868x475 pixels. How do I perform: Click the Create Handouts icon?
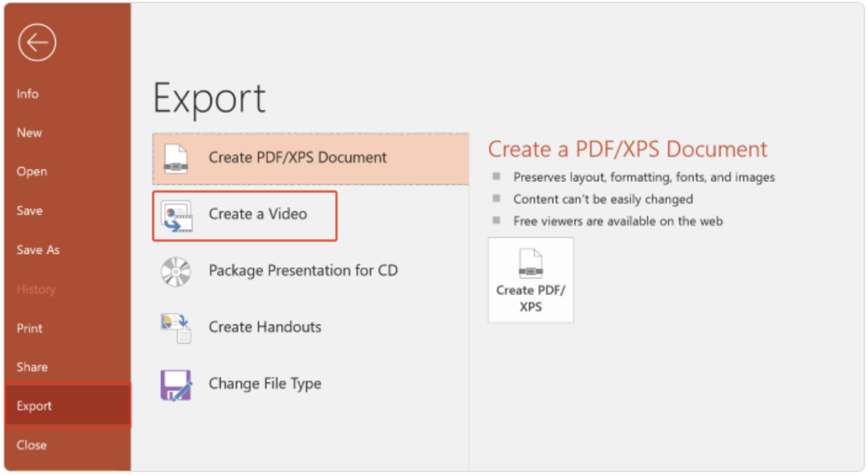(176, 328)
